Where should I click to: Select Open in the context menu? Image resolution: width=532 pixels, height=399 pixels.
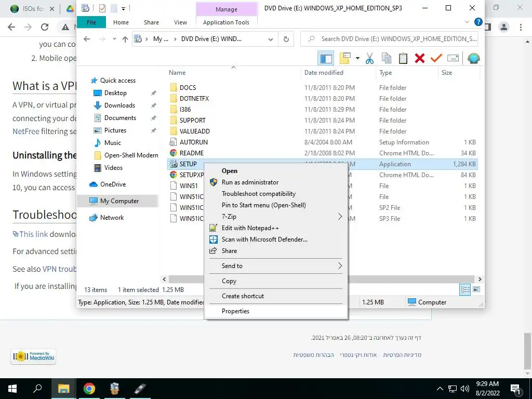coord(276,170)
